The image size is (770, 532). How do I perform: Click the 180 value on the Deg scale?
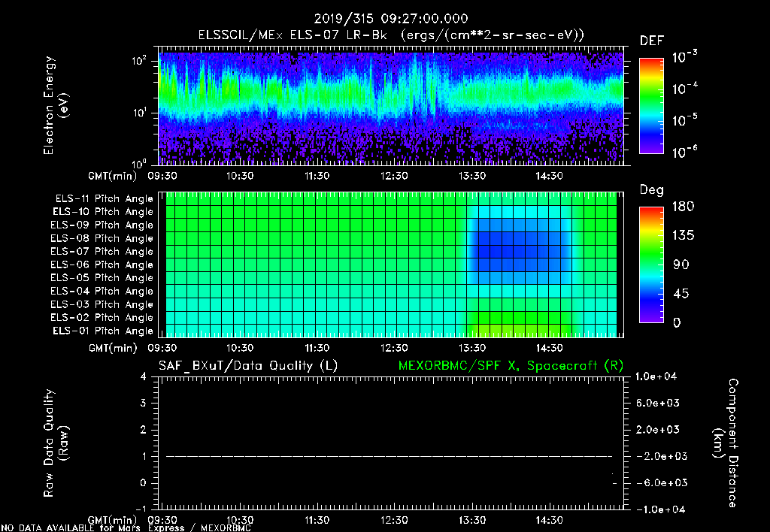683,207
